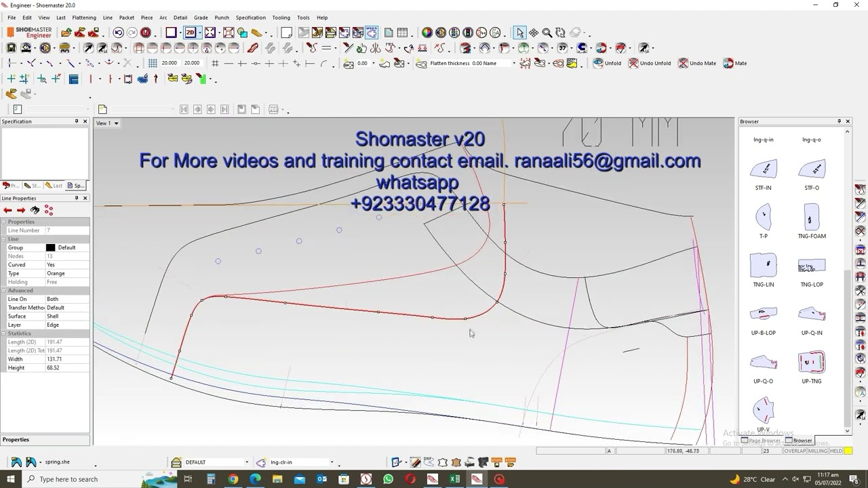Viewport: 868px width, 488px height.
Task: Open the Specification menu
Action: 251,18
